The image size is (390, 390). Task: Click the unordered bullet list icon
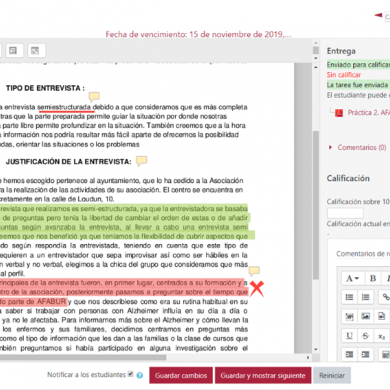349,297
